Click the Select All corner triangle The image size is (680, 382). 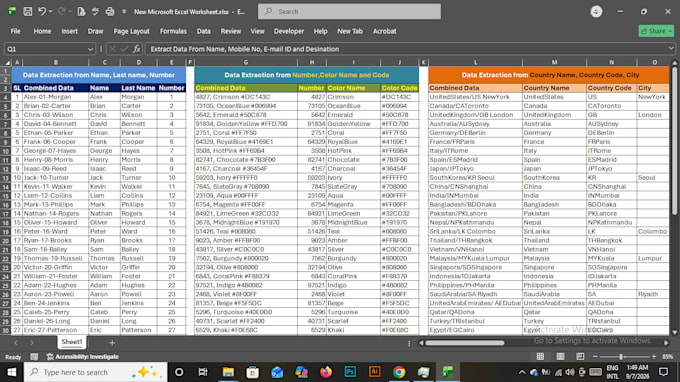coord(6,62)
